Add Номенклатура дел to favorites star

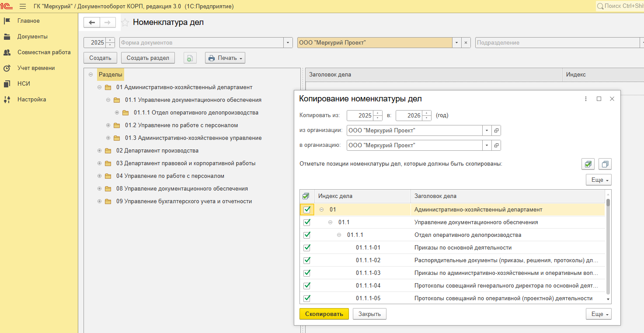click(125, 23)
